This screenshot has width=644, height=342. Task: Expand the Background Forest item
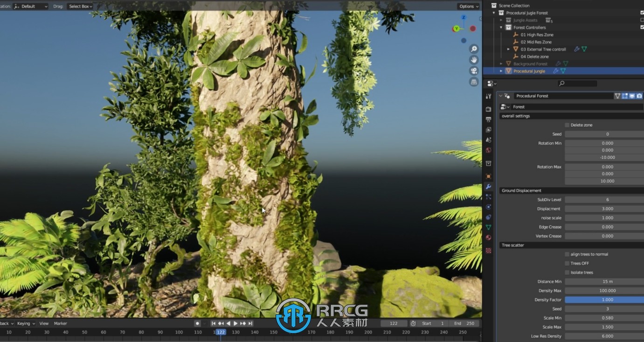click(501, 63)
